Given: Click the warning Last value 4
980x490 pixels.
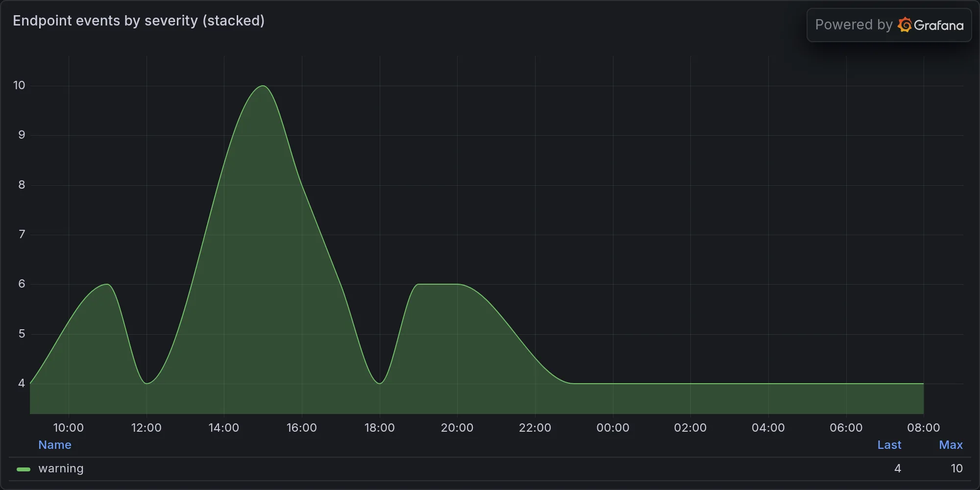Looking at the screenshot, I should pyautogui.click(x=898, y=468).
